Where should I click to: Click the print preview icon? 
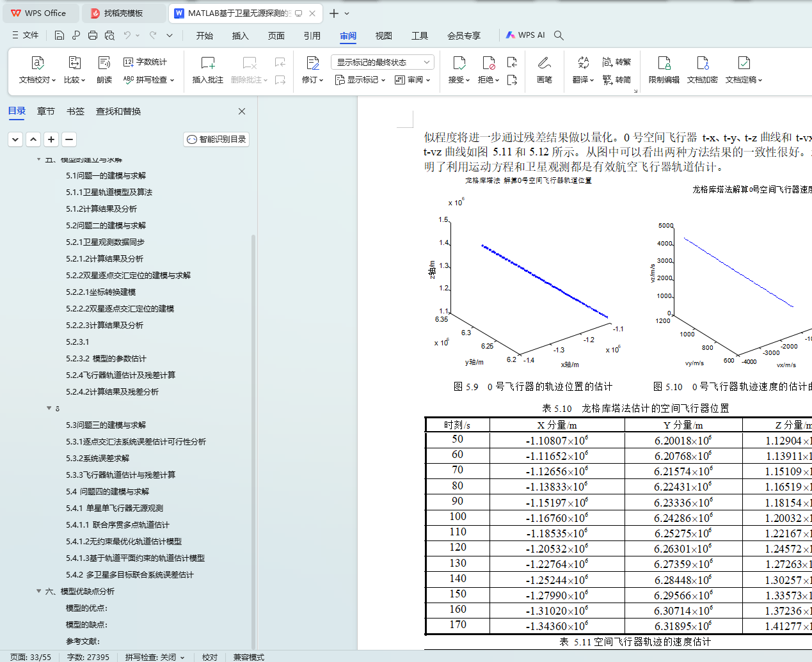pos(109,35)
